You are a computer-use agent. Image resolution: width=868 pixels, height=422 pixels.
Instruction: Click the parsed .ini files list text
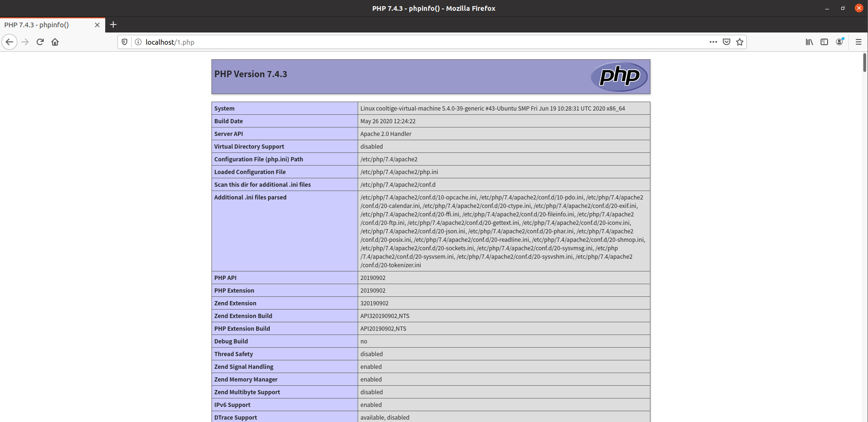pyautogui.click(x=503, y=231)
